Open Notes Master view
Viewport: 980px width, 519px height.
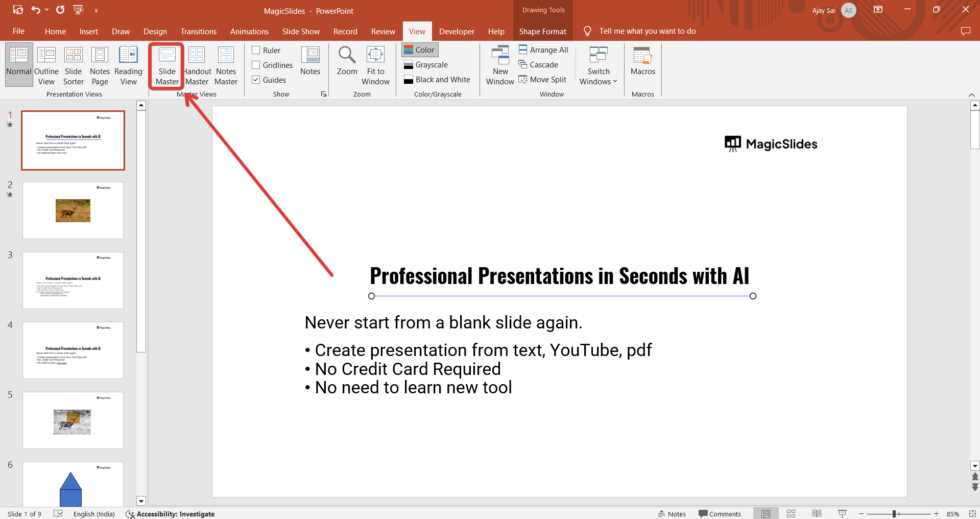[226, 65]
